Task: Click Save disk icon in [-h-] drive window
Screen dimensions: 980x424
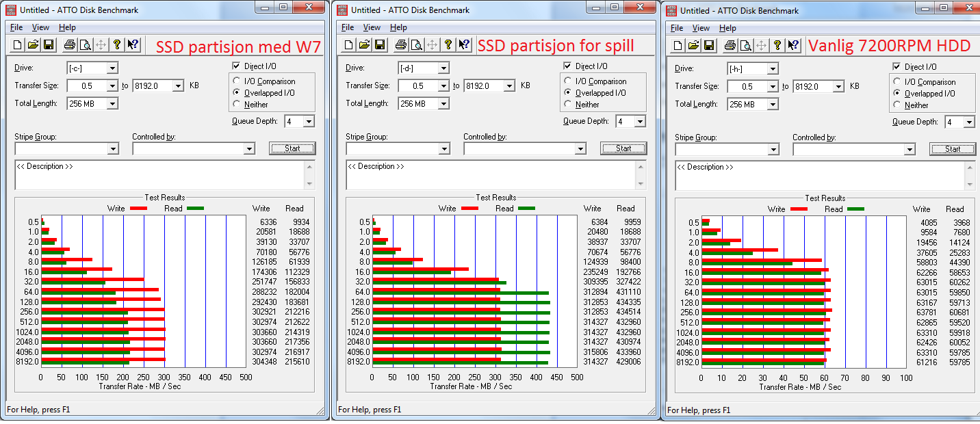Action: tap(709, 46)
